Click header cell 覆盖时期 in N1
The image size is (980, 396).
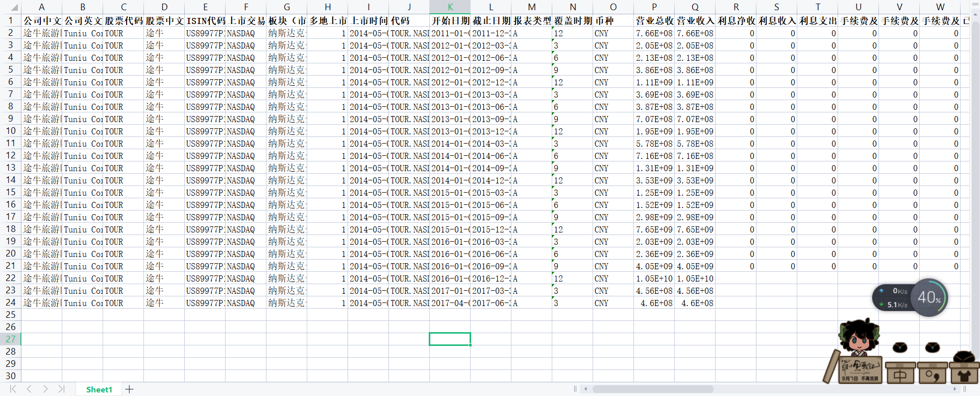pyautogui.click(x=572, y=21)
